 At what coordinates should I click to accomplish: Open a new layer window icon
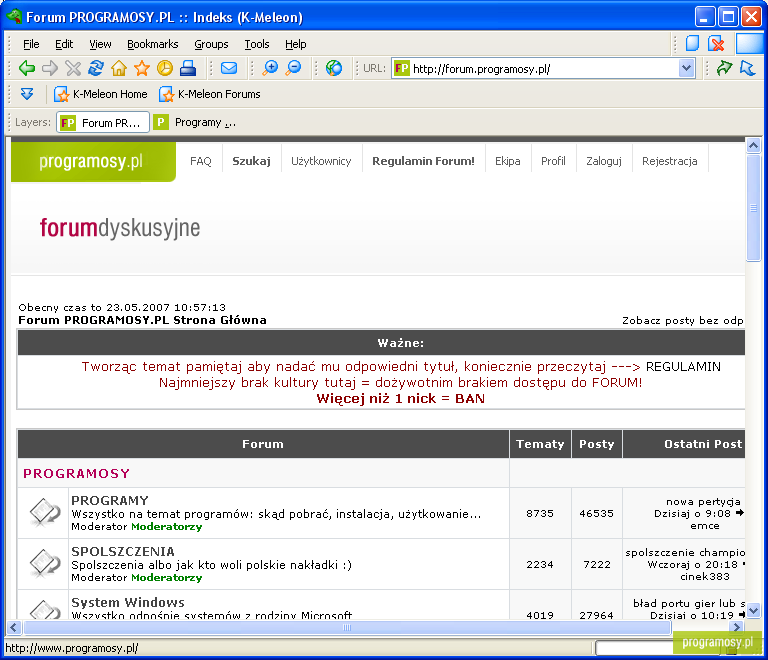(692, 44)
